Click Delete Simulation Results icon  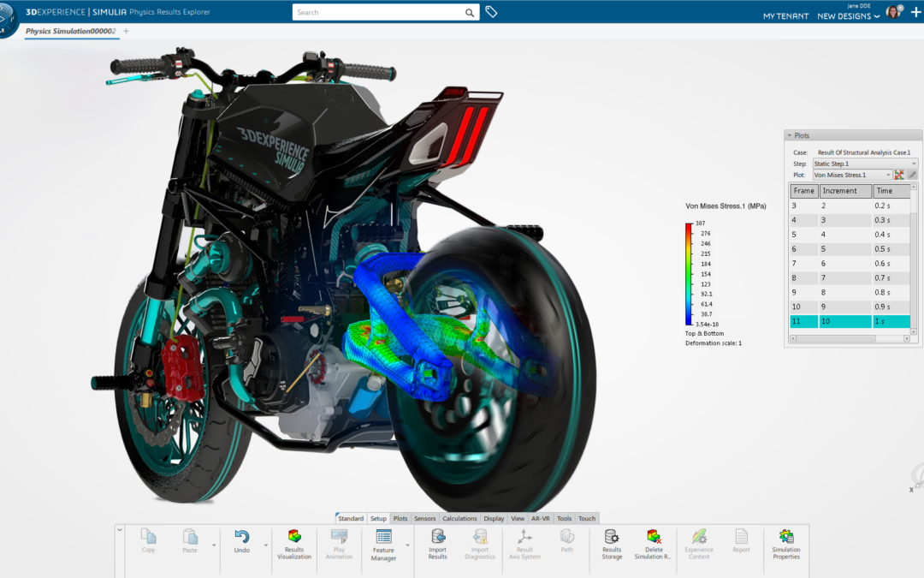654,536
